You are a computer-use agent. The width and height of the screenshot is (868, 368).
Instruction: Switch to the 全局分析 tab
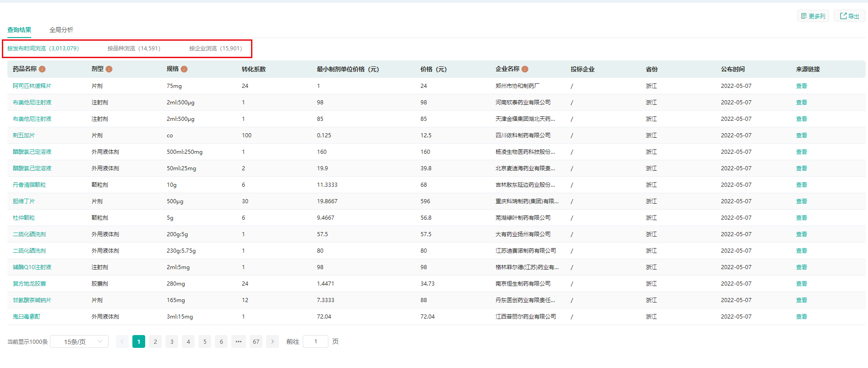click(x=61, y=30)
